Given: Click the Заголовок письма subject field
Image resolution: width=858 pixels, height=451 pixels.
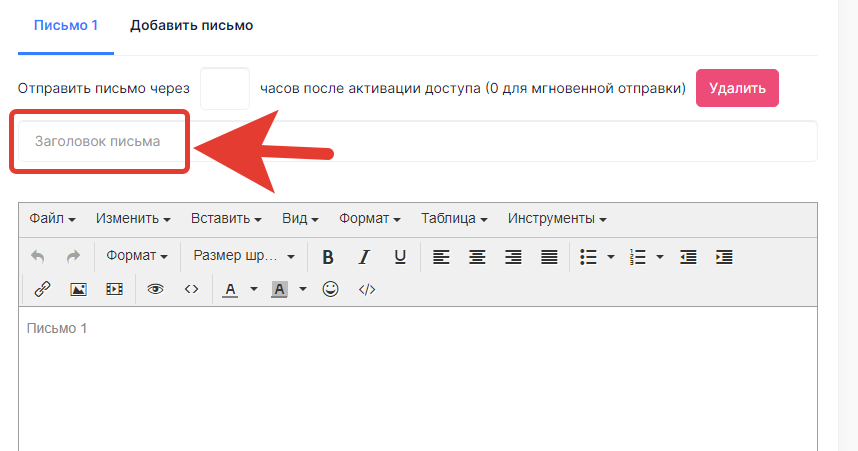Looking at the screenshot, I should 418,141.
